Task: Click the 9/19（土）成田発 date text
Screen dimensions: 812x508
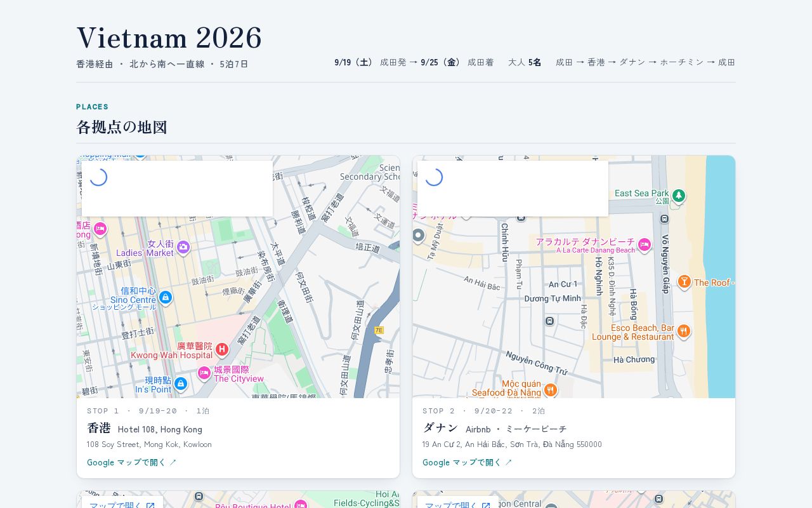Action: pos(370,62)
